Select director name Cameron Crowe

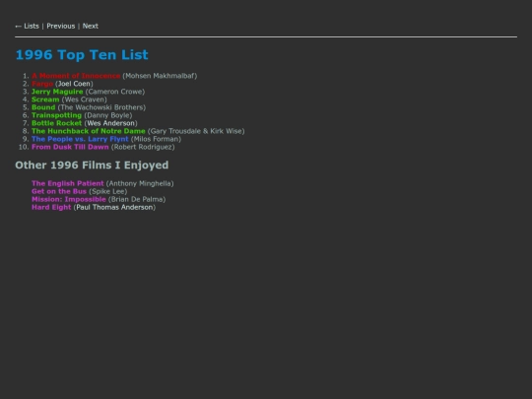click(x=115, y=92)
